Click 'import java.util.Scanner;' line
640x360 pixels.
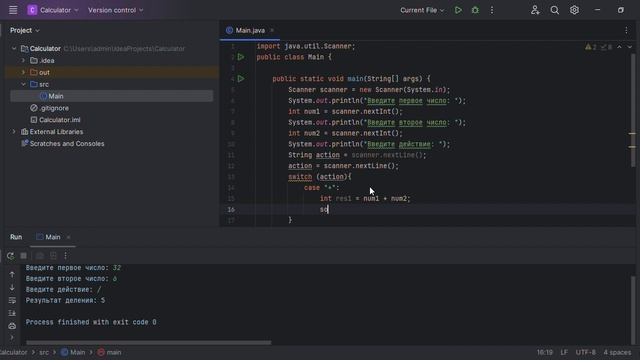tap(306, 46)
